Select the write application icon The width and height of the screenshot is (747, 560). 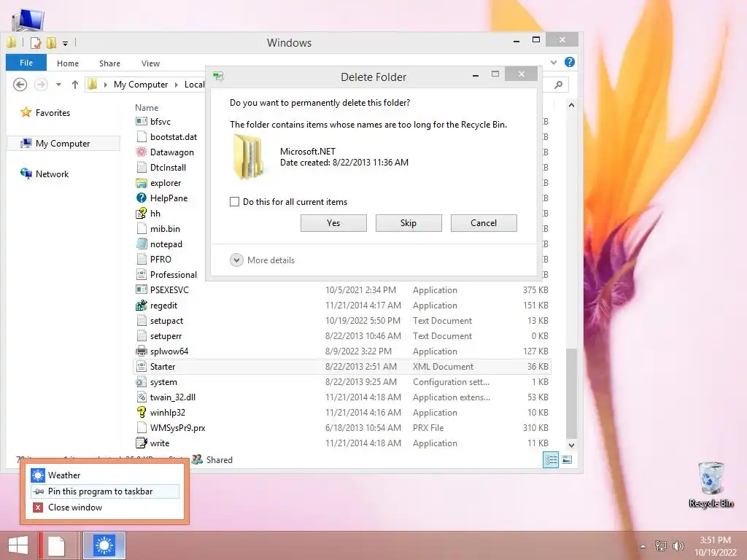point(142,443)
